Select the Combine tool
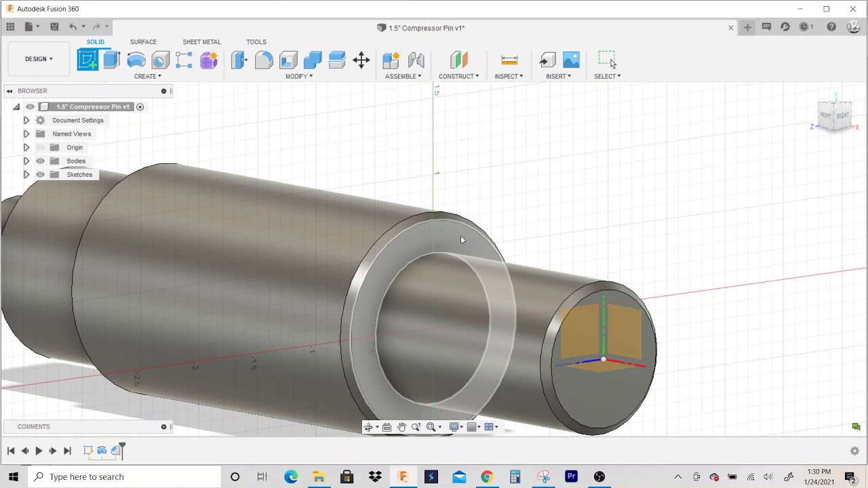This screenshot has height=488, width=868. pyautogui.click(x=313, y=60)
